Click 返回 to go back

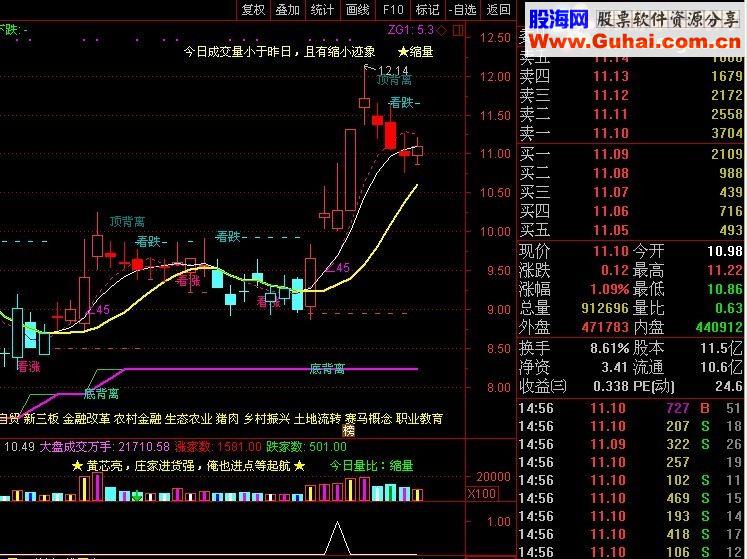[x=498, y=10]
